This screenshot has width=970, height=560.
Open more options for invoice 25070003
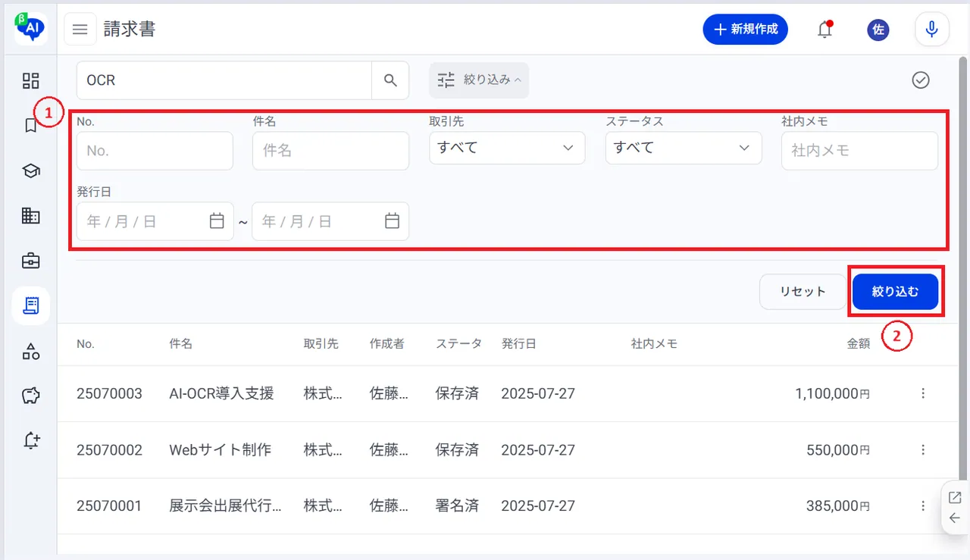point(923,393)
